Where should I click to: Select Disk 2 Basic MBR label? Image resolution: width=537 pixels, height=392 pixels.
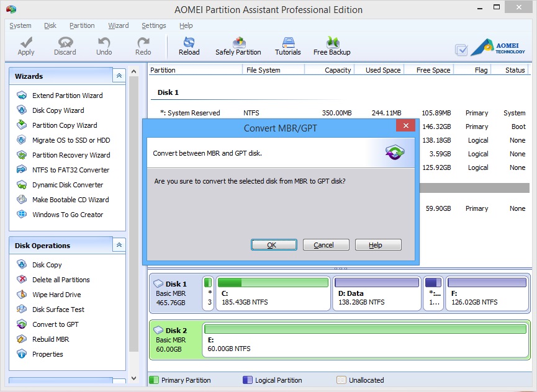click(175, 340)
